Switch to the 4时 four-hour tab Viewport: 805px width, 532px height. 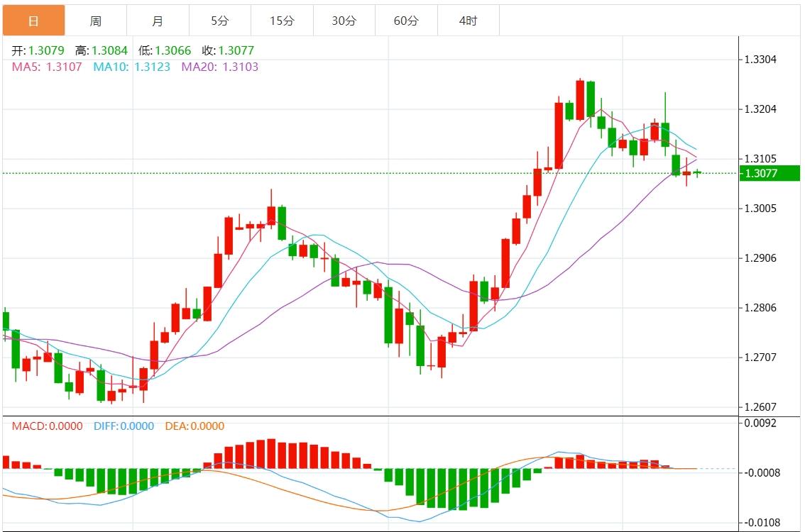468,21
